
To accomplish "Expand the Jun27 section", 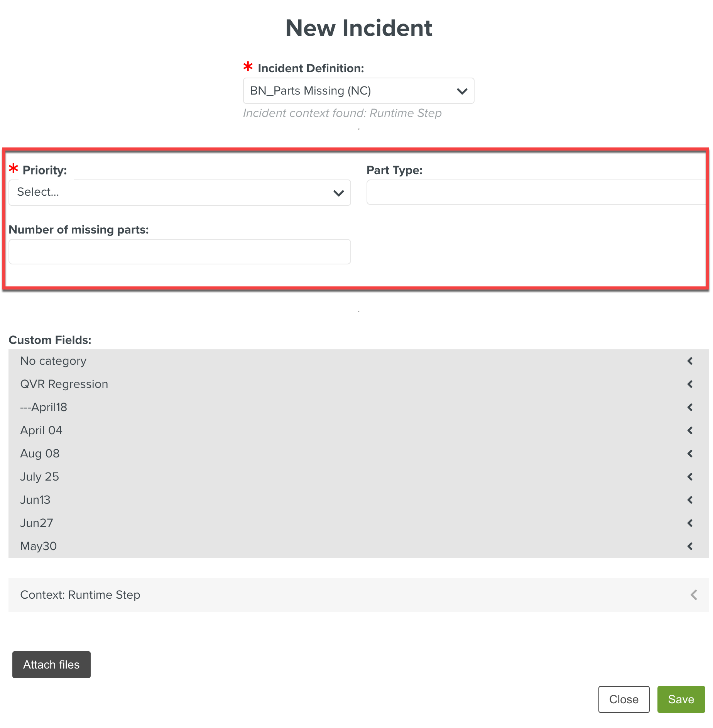I will [x=358, y=523].
